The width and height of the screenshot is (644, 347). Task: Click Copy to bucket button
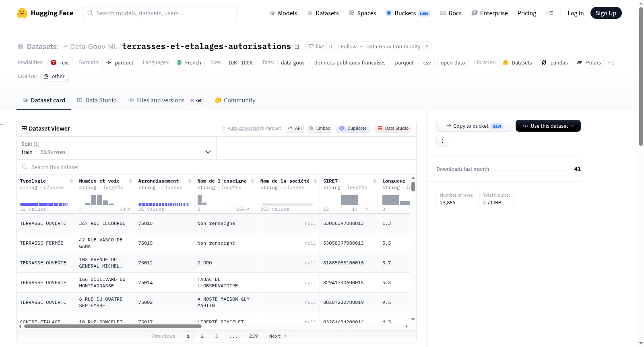(x=474, y=126)
